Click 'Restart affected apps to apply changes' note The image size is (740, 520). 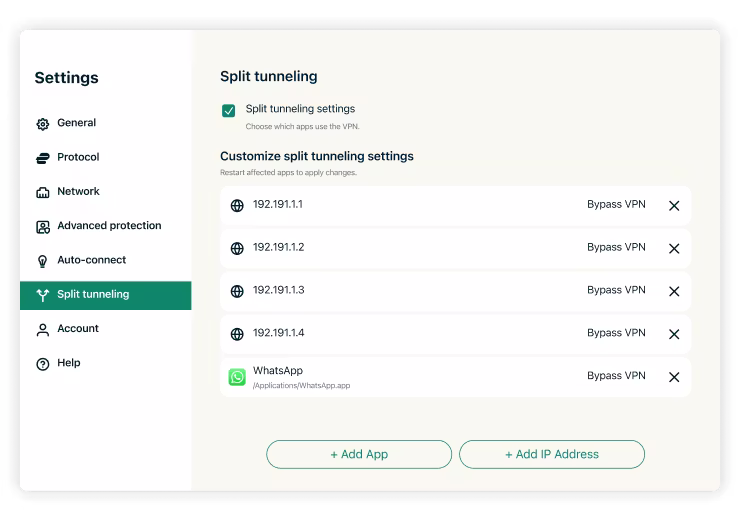pos(288,173)
